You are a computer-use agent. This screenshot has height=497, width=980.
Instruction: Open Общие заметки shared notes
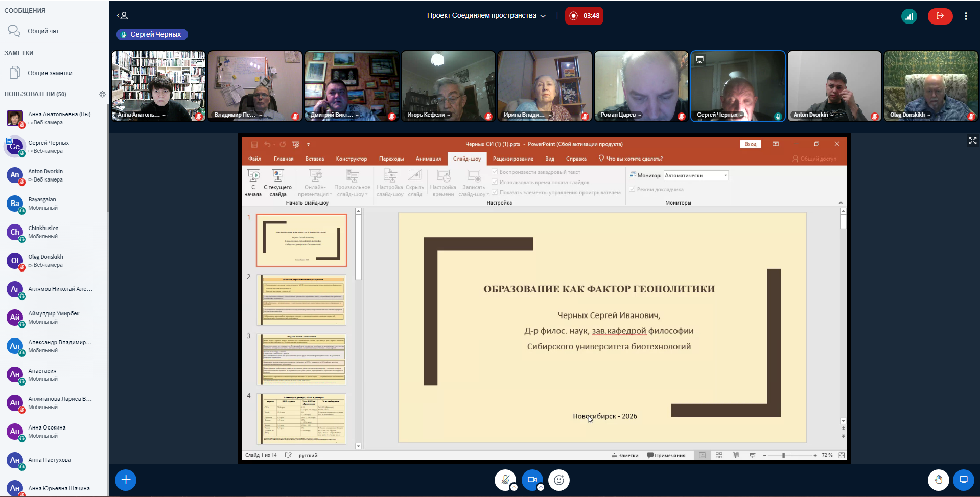(50, 73)
